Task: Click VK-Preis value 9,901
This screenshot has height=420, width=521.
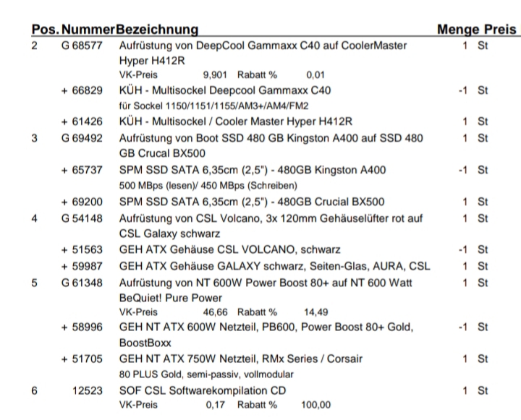Action: coord(215,75)
